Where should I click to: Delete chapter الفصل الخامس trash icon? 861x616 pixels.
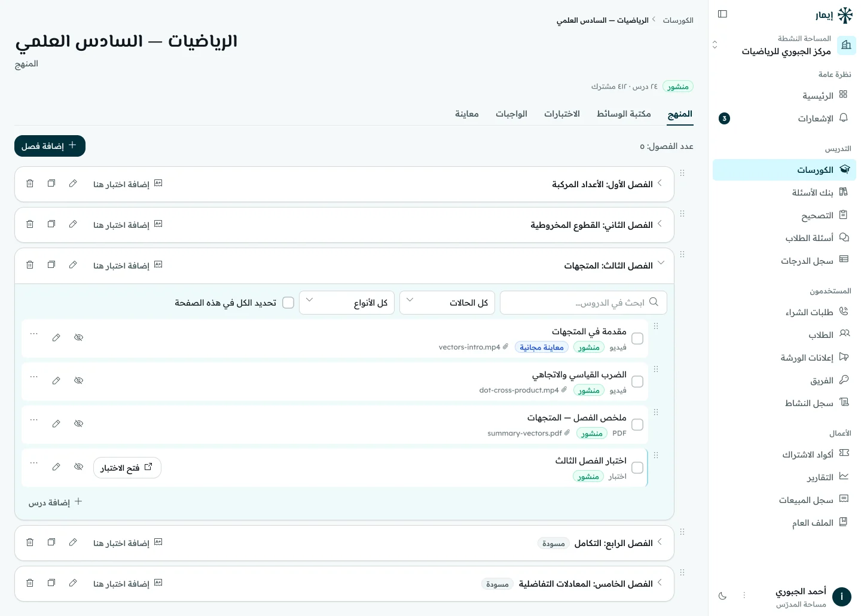click(x=30, y=583)
